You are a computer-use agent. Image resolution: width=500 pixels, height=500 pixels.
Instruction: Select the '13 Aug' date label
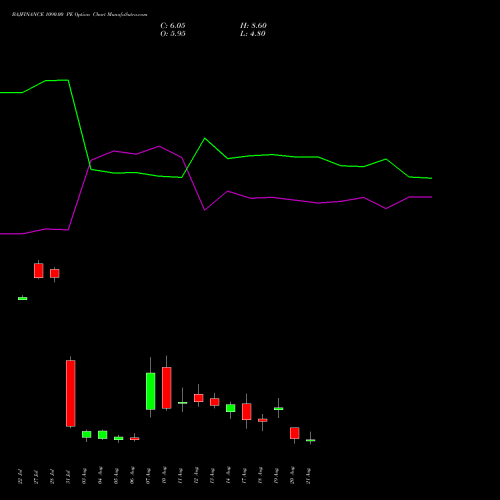tap(212, 476)
